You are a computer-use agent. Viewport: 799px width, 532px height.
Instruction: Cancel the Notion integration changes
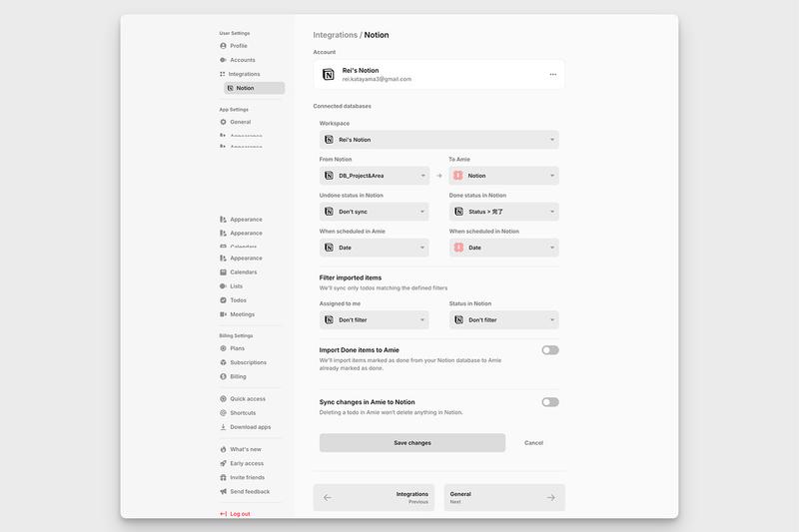[533, 443]
